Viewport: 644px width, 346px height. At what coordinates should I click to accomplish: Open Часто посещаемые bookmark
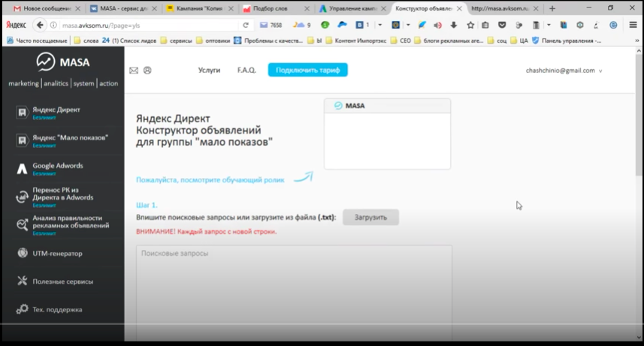37,41
